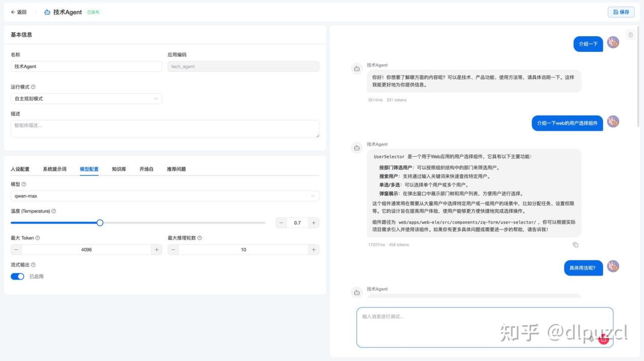Viewport: 644px width, 361px height.
Task: Copy the UserSelector reply via copy icon
Action: click(x=575, y=245)
